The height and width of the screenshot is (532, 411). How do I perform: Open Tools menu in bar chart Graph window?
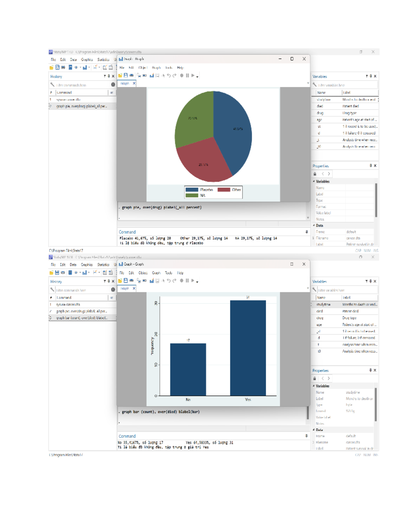point(169,273)
